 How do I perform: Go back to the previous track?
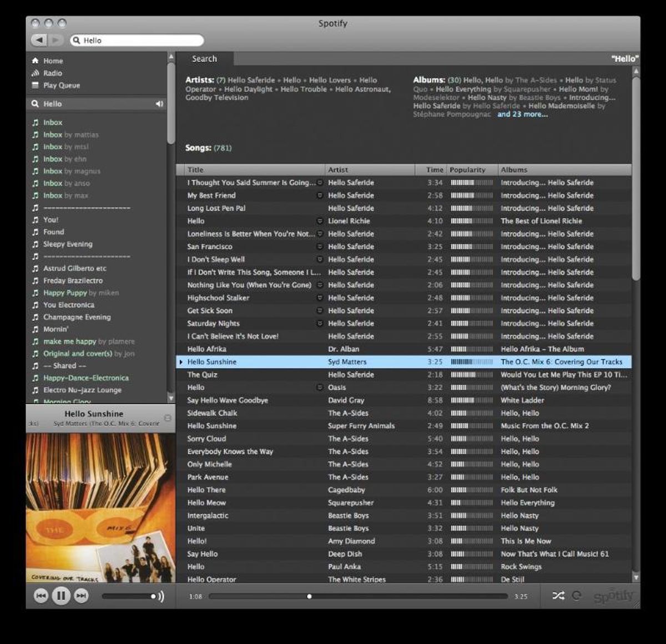click(41, 596)
